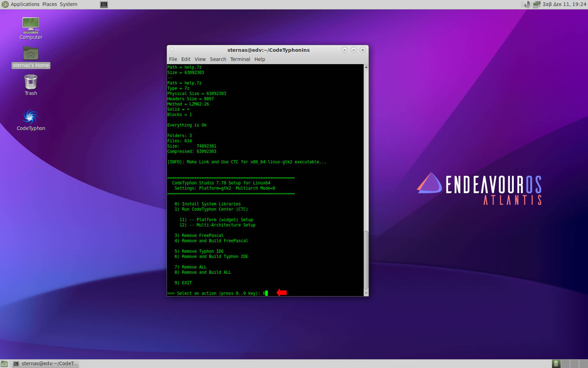Select sternas@edv taskbar window button
The width and height of the screenshot is (588, 368).
(x=45, y=364)
